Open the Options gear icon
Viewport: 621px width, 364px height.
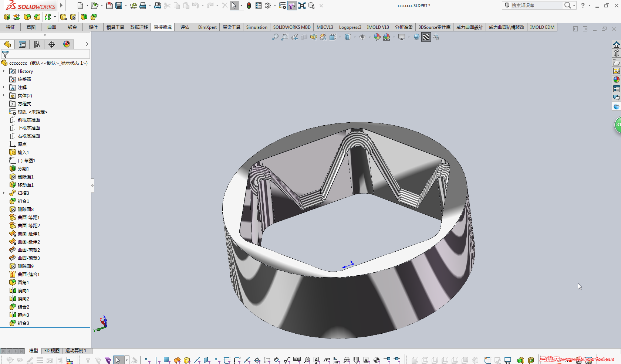click(x=268, y=6)
